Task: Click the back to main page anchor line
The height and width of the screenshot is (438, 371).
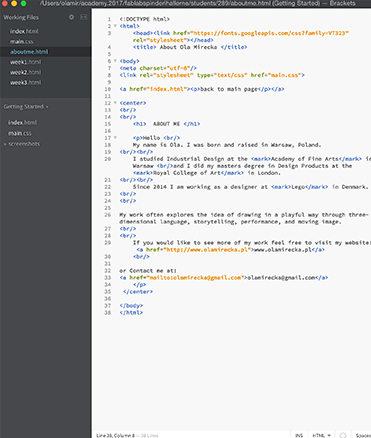Action: [202, 89]
